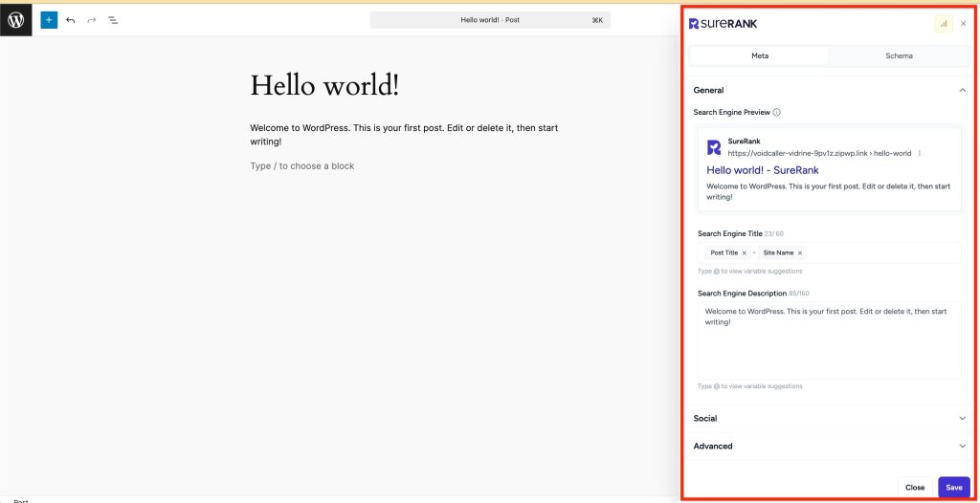The image size is (980, 503).
Task: Click the SureRank site icon in preview
Action: [714, 147]
